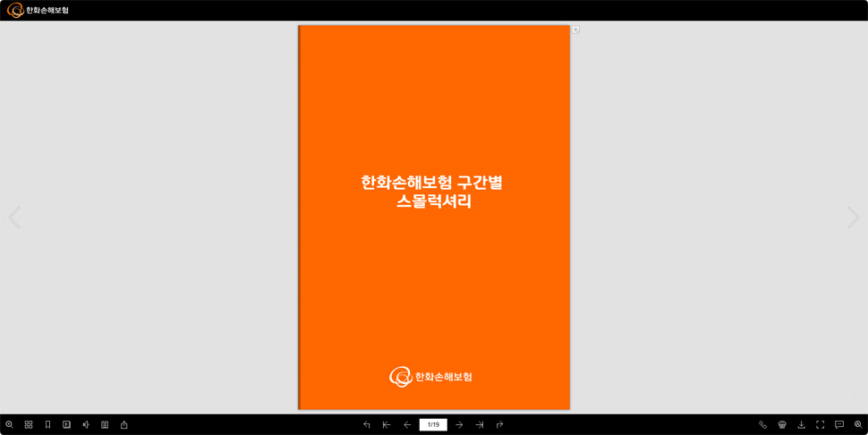Open the table of contents
The image size is (868, 435).
105,424
